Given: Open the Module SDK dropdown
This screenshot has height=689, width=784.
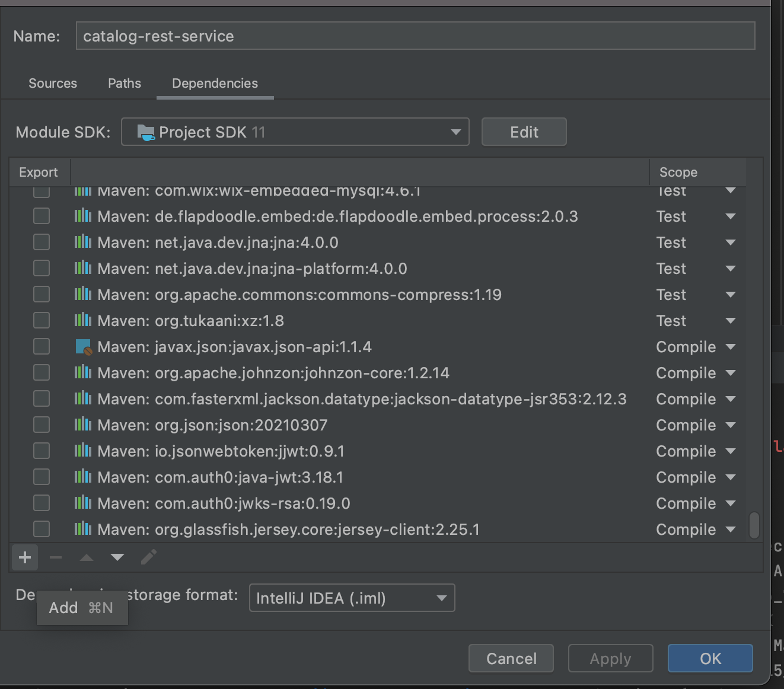Looking at the screenshot, I should (x=295, y=132).
